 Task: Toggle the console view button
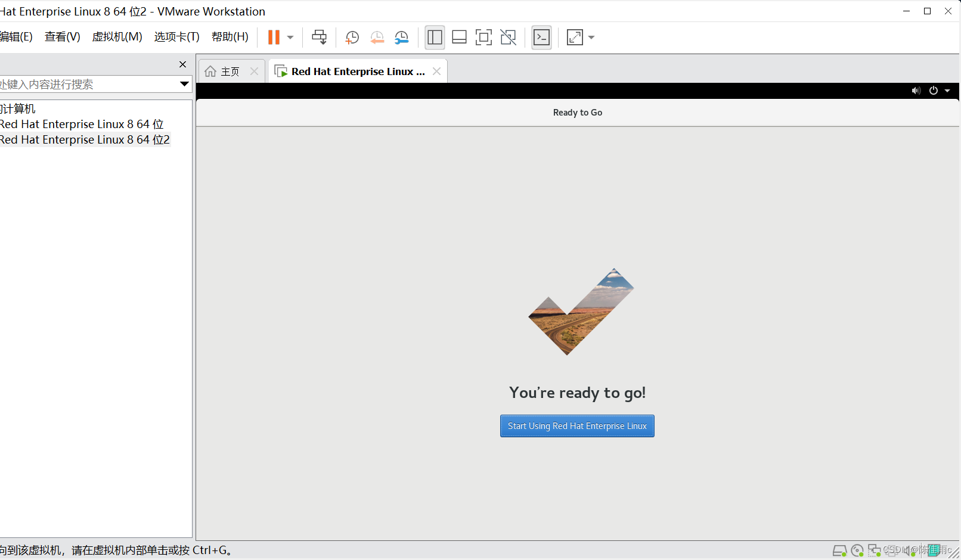541,37
